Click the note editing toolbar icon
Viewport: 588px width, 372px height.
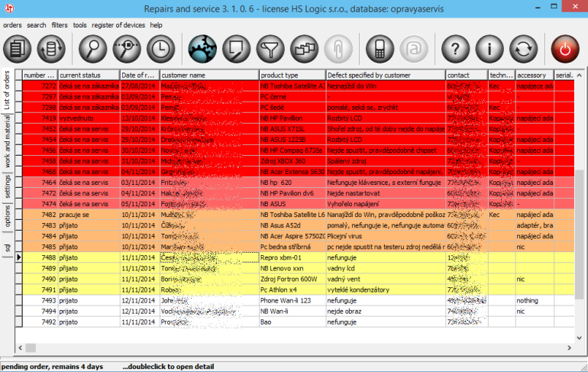[236, 49]
